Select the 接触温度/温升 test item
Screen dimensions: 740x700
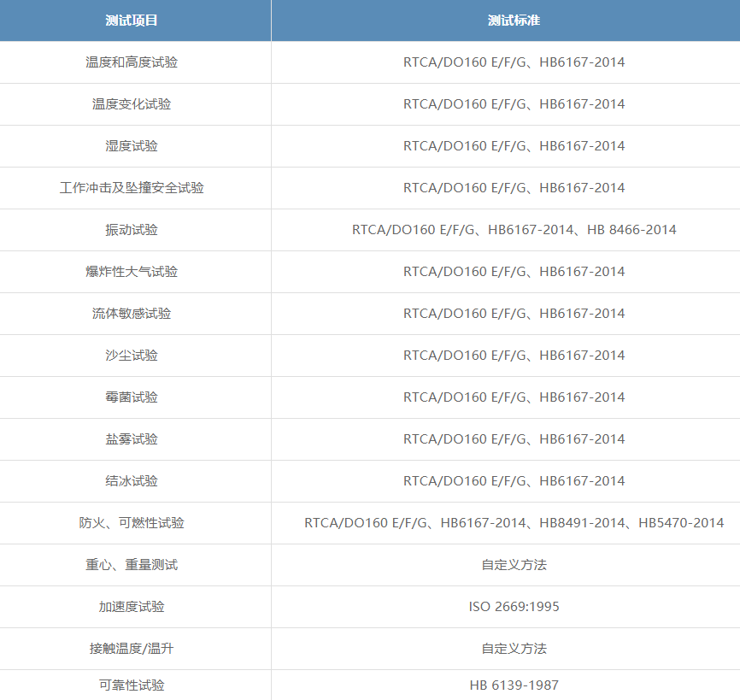click(x=132, y=649)
